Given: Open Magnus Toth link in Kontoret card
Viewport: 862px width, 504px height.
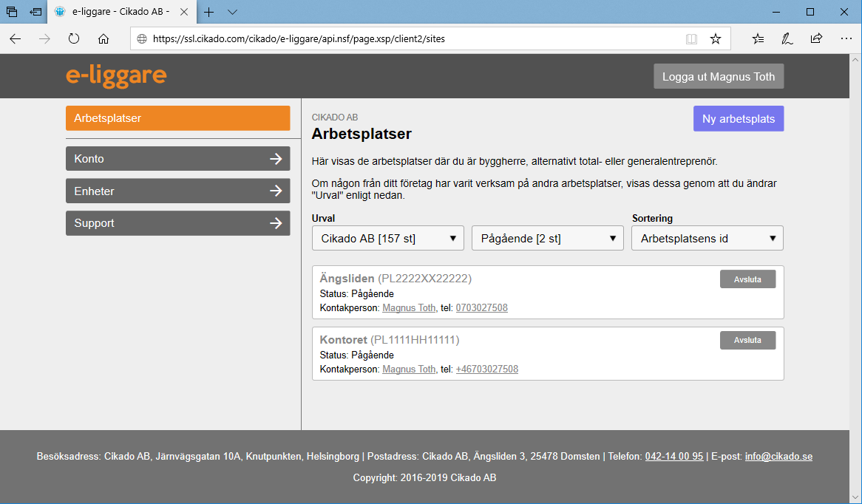Looking at the screenshot, I should (409, 370).
